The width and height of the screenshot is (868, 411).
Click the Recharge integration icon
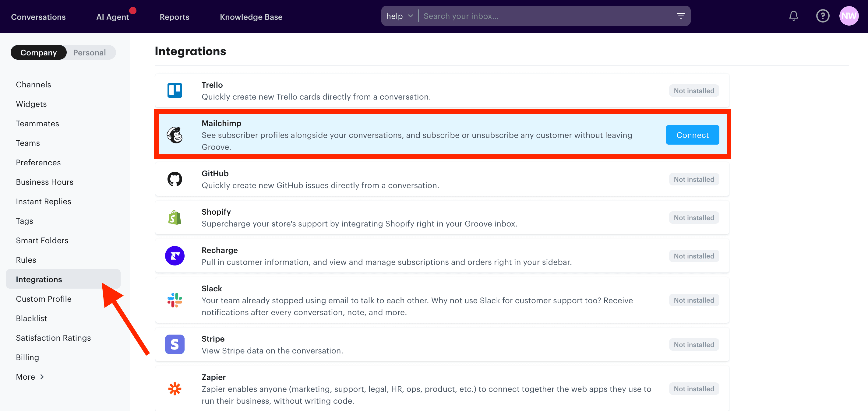[175, 256]
